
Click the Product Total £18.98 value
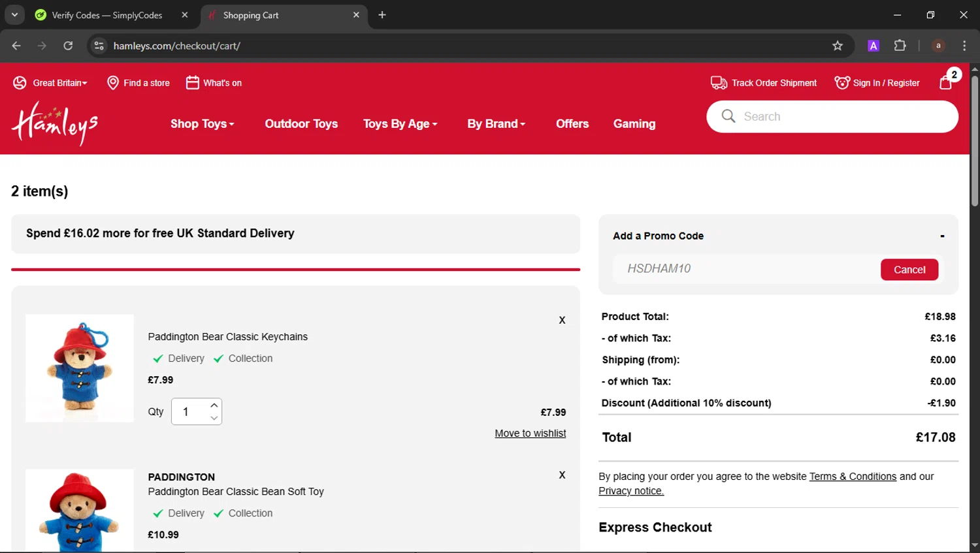pyautogui.click(x=940, y=317)
